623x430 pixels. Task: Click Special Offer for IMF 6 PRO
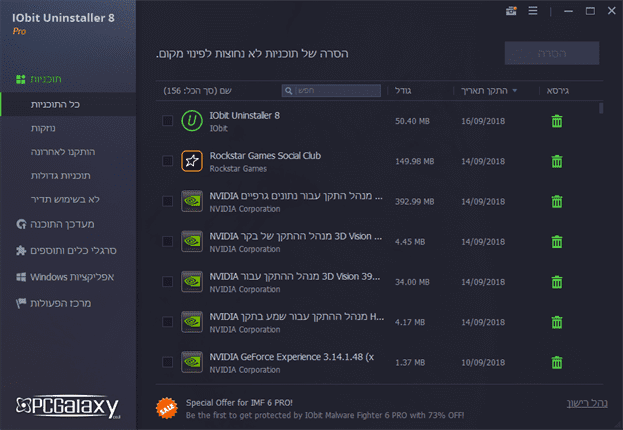click(x=239, y=403)
